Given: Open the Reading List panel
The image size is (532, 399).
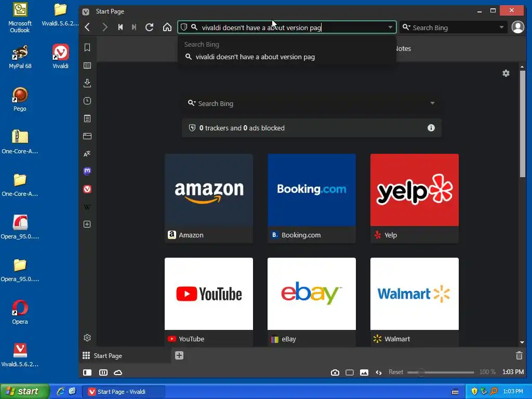Looking at the screenshot, I should coord(87,65).
